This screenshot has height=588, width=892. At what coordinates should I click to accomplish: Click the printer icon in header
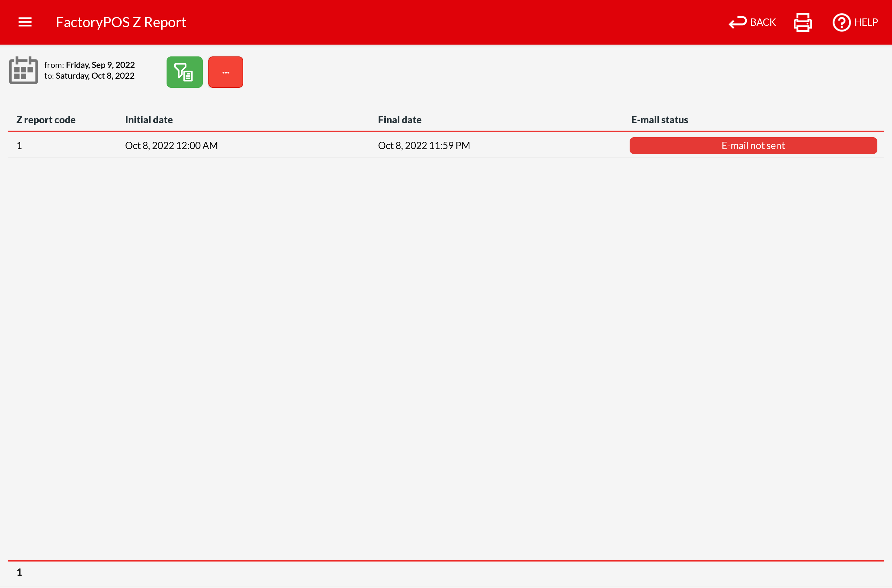802,23
